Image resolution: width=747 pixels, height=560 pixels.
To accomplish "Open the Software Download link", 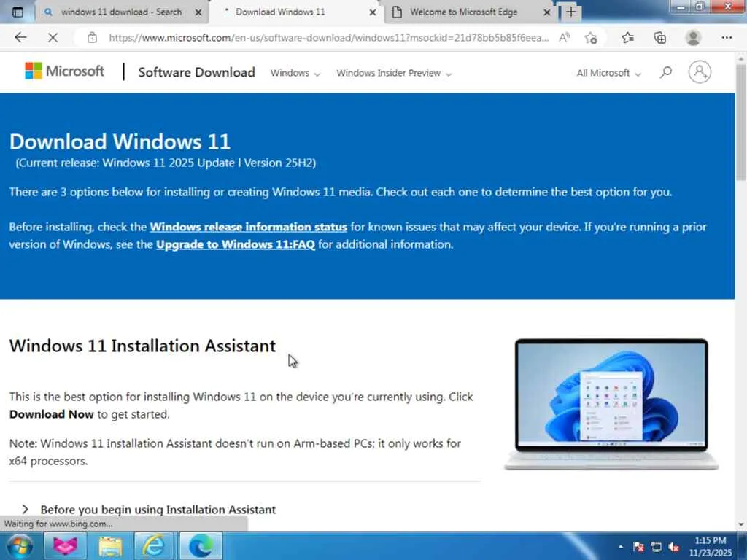I will pos(196,72).
